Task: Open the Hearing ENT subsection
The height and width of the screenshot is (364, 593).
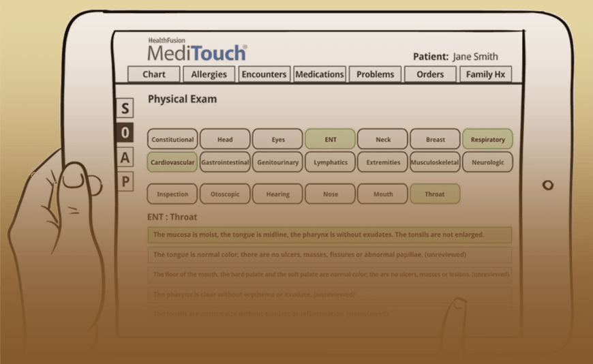Action: pos(277,194)
